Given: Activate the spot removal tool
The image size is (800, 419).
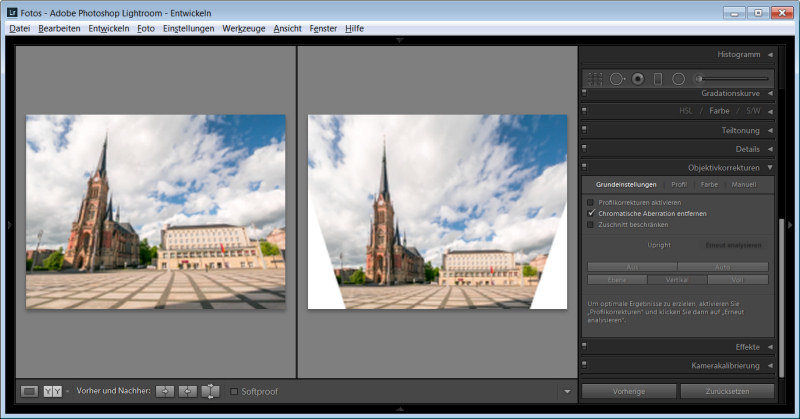Looking at the screenshot, I should click(617, 78).
